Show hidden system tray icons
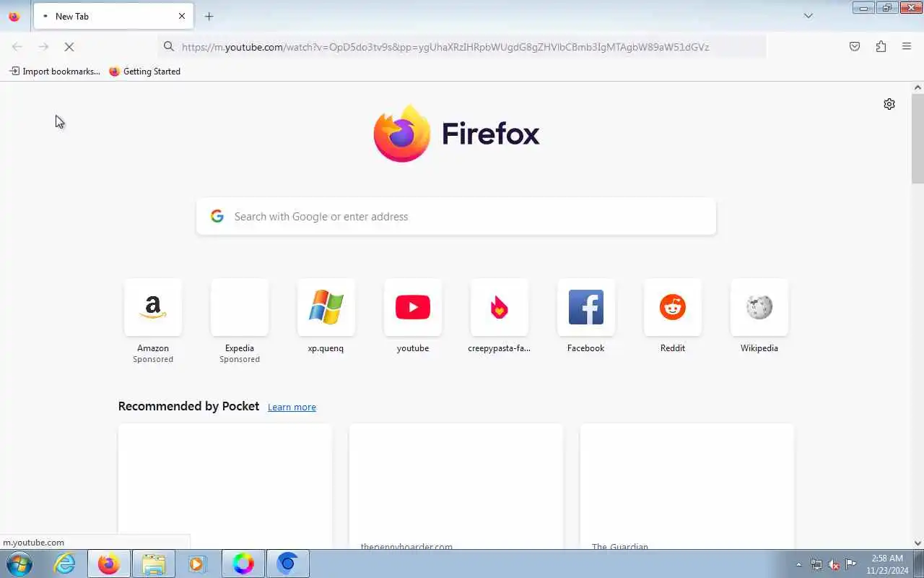Image resolution: width=924 pixels, height=578 pixels. coord(798,565)
